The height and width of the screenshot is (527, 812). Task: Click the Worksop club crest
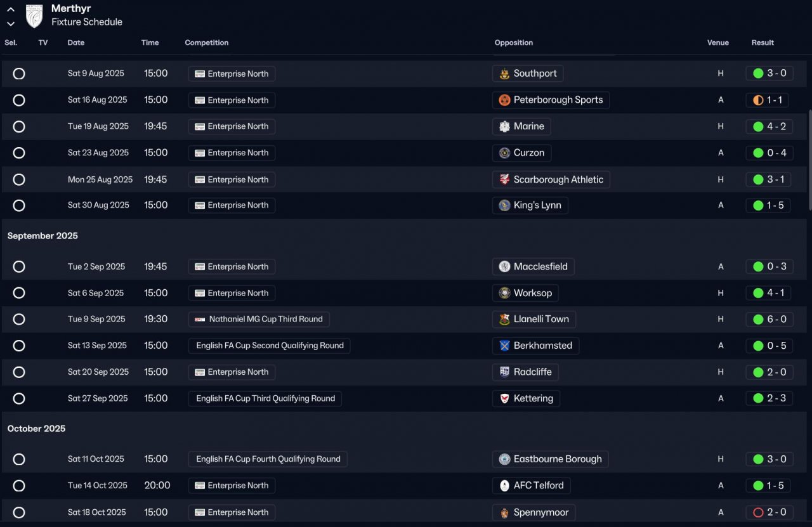point(504,293)
